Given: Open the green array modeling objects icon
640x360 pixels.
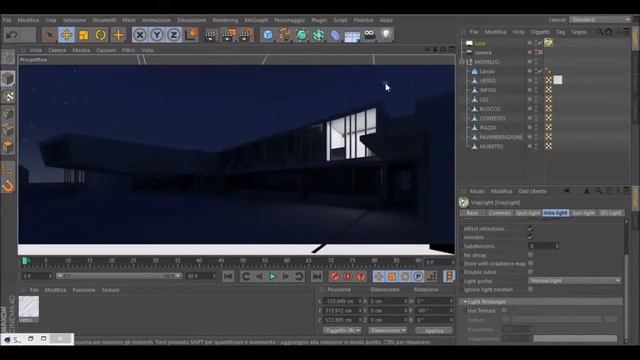Looking at the screenshot, I should point(318,35).
